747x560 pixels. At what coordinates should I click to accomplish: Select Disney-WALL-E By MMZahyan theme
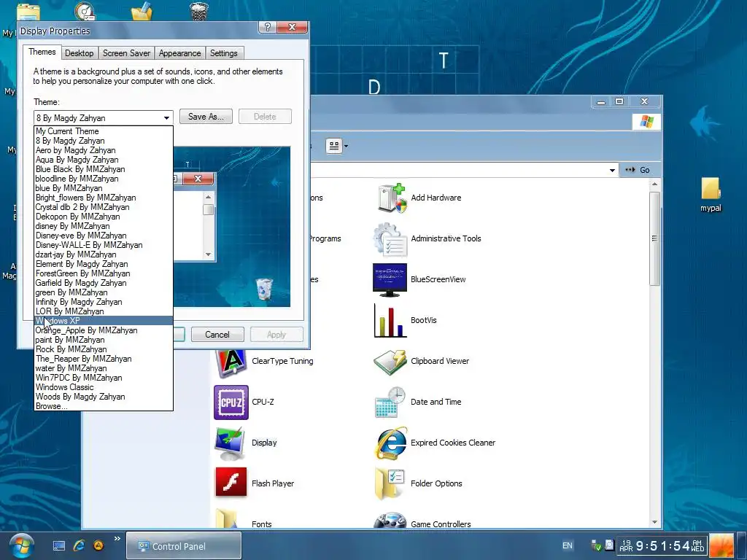click(x=104, y=245)
